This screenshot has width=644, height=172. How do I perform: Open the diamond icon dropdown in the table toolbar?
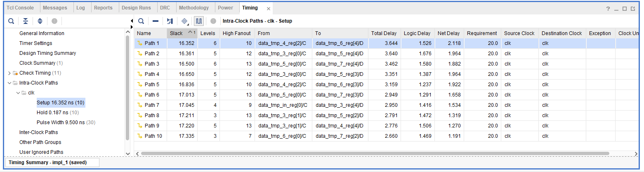[x=185, y=21]
